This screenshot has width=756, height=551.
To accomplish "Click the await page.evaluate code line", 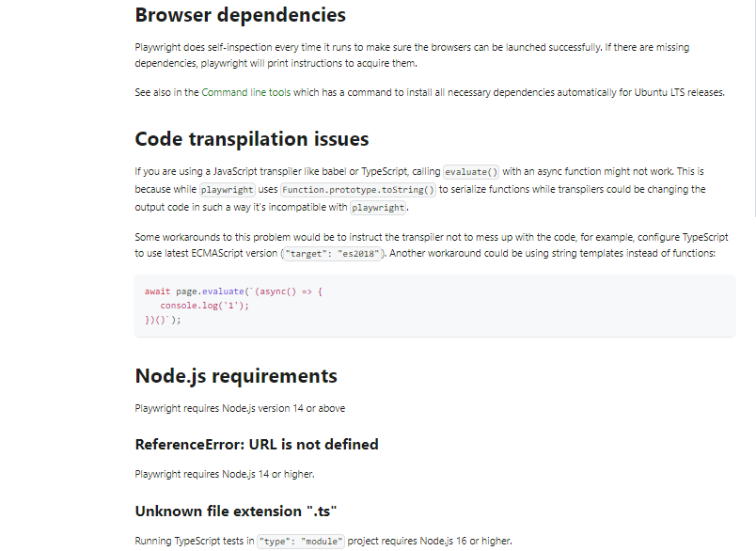I will (233, 291).
